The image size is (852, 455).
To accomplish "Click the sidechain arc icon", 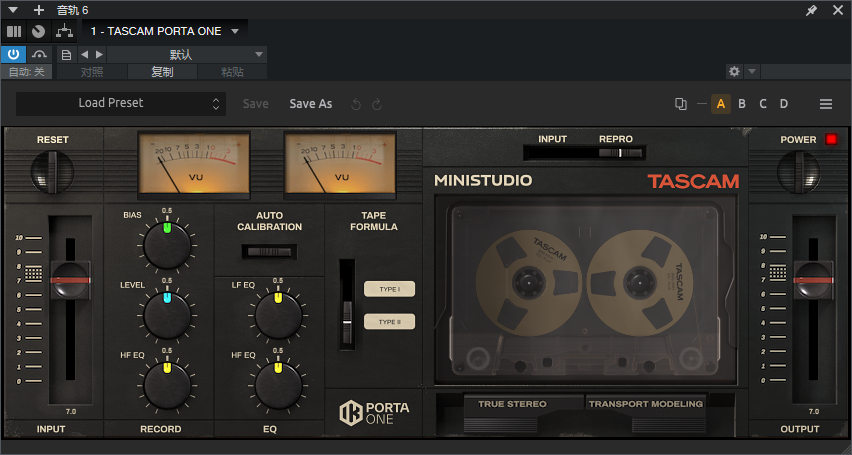I will click(x=39, y=54).
